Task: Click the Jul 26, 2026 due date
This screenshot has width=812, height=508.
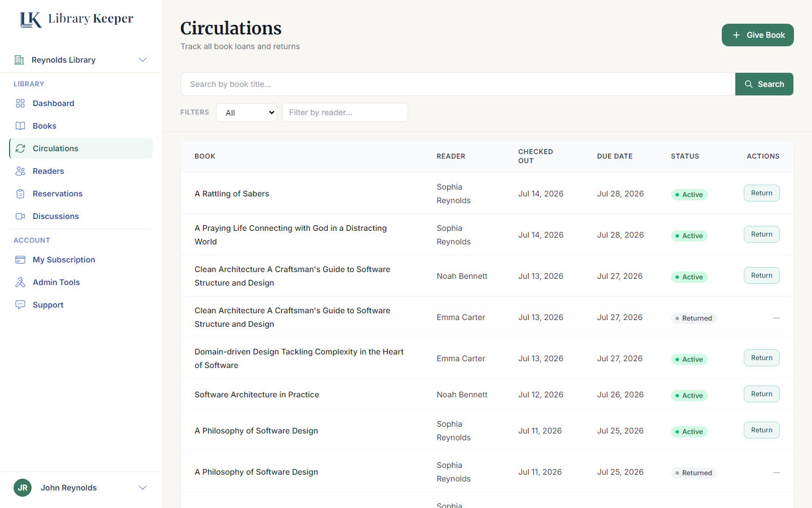Action: click(620, 395)
